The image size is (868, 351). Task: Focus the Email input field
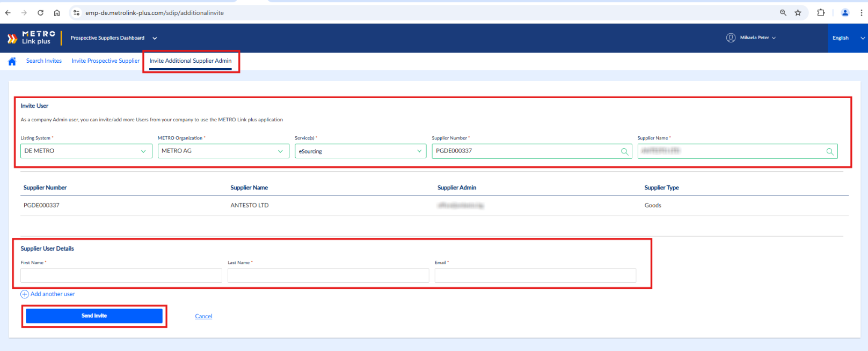(535, 275)
